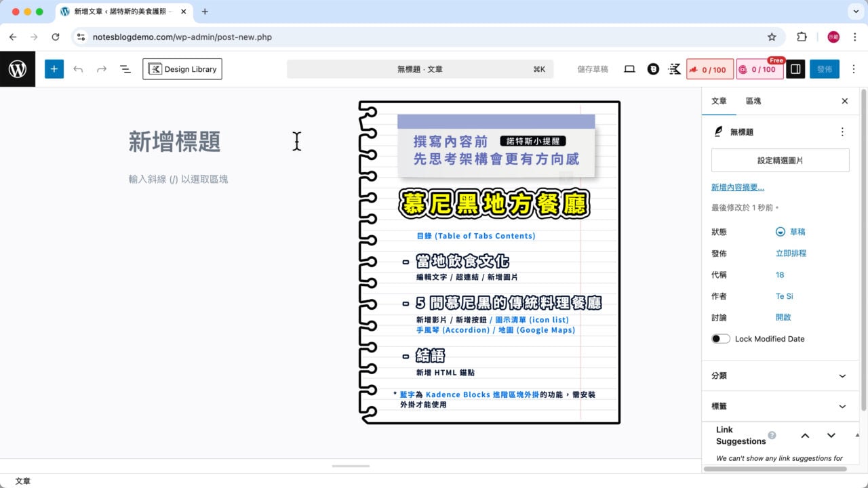The image size is (868, 488).
Task: Click the 新增標題 title input field
Action: coord(203,141)
